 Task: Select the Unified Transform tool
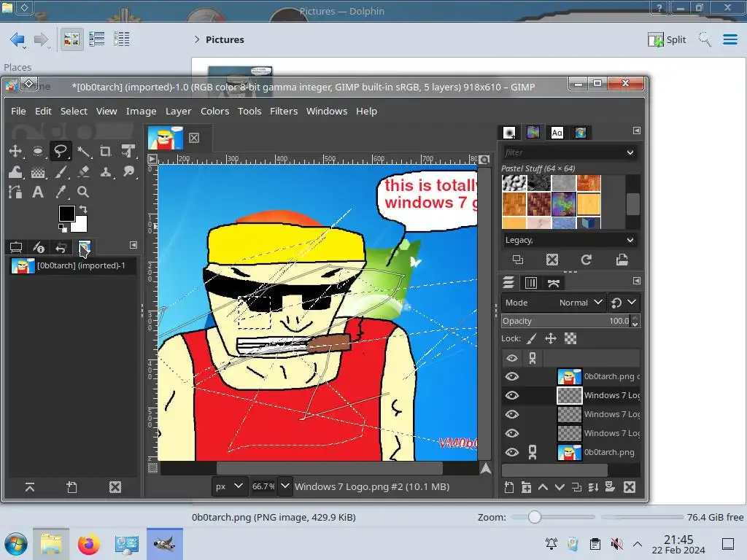click(128, 152)
